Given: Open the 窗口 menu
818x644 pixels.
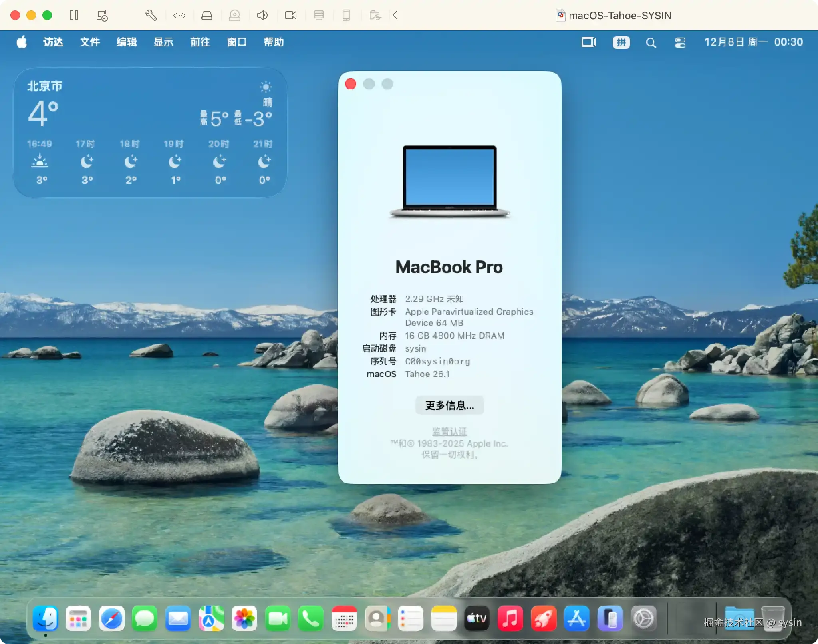Looking at the screenshot, I should [236, 42].
